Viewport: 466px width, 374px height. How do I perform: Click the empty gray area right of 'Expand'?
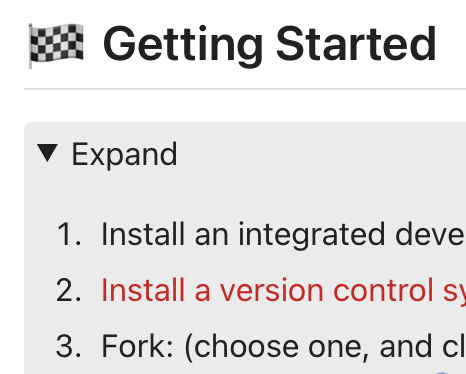[320, 154]
